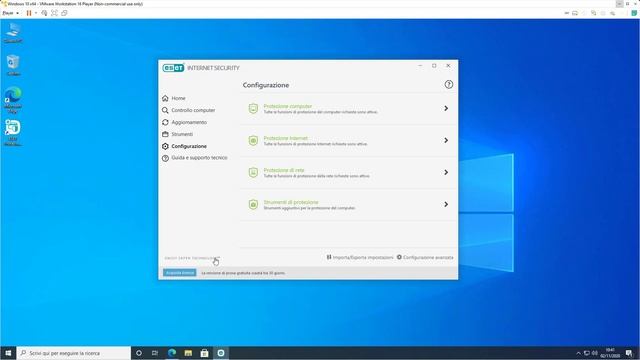Open the Protezione computer title link
The image size is (640, 360).
point(287,106)
